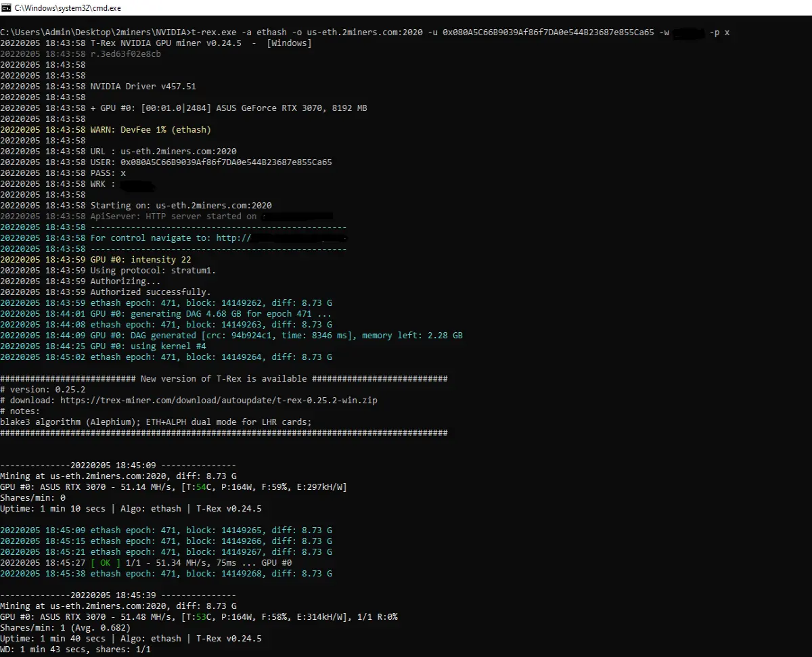The image size is (812, 657).
Task: Click the ethash line with block 14149264
Action: coord(166,357)
